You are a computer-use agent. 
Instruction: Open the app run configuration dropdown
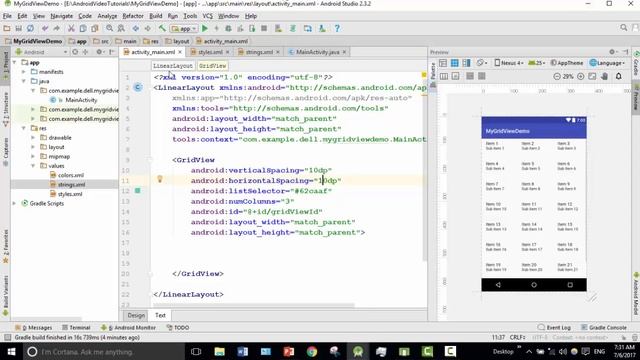pyautogui.click(x=184, y=29)
